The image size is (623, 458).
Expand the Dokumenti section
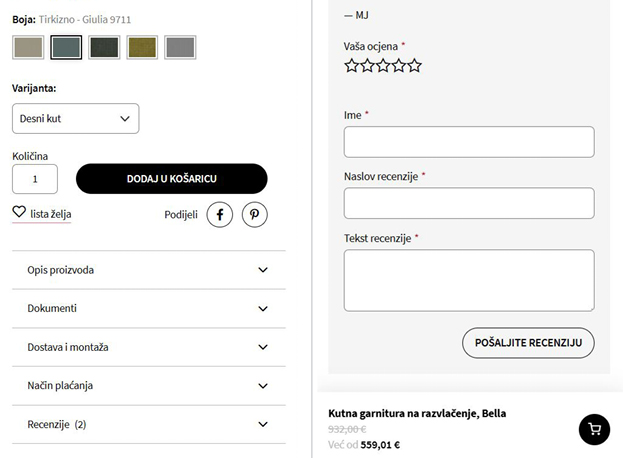148,308
